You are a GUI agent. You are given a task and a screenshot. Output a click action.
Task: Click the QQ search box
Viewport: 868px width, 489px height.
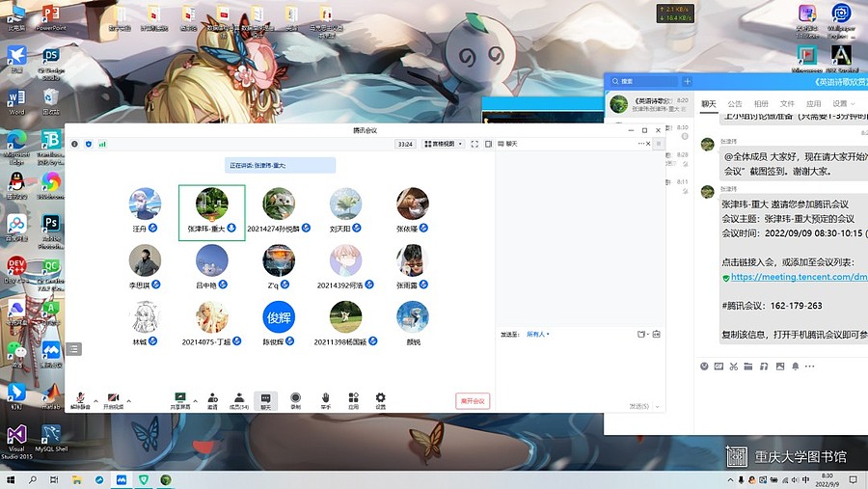[643, 81]
